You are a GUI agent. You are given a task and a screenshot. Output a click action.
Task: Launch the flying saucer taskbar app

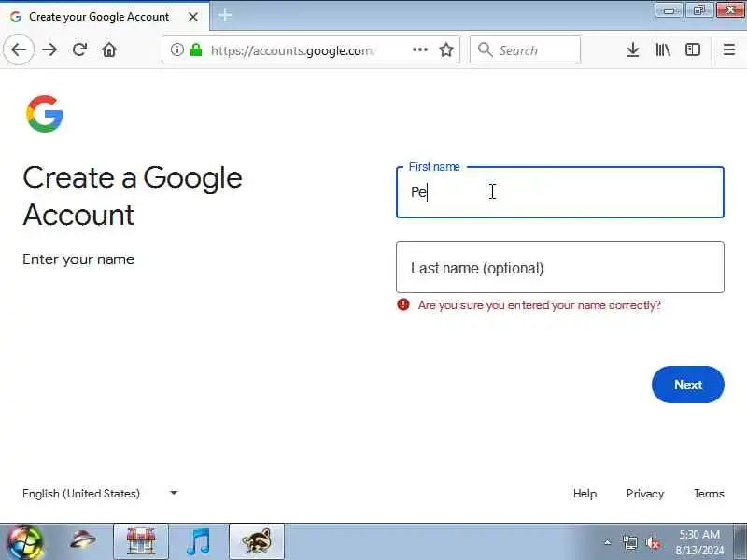click(x=82, y=541)
